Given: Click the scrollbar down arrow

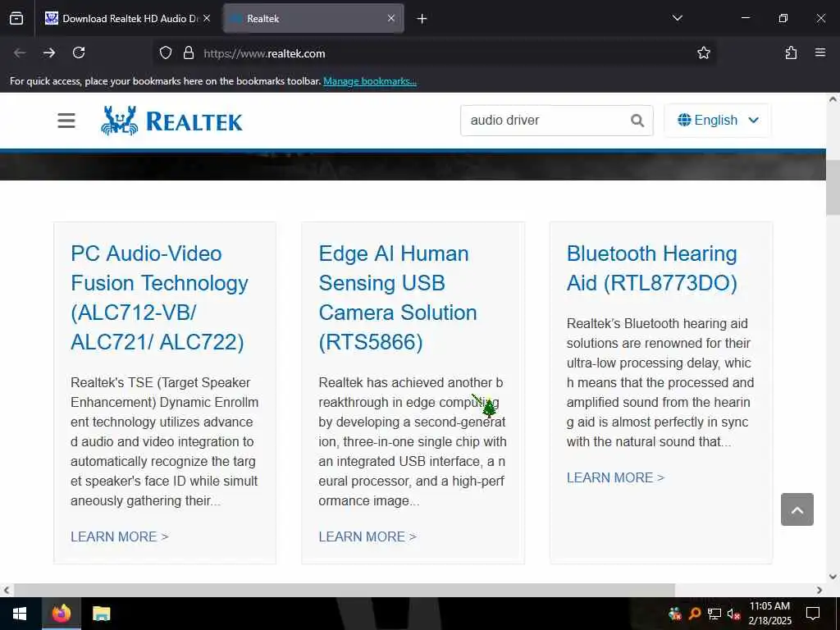Looking at the screenshot, I should click(x=833, y=577).
